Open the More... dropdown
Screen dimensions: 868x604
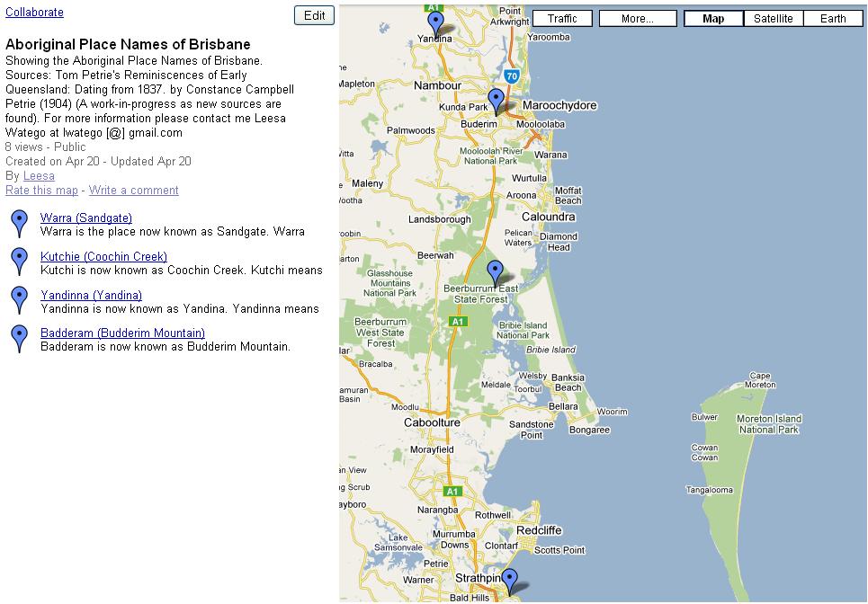(x=638, y=17)
